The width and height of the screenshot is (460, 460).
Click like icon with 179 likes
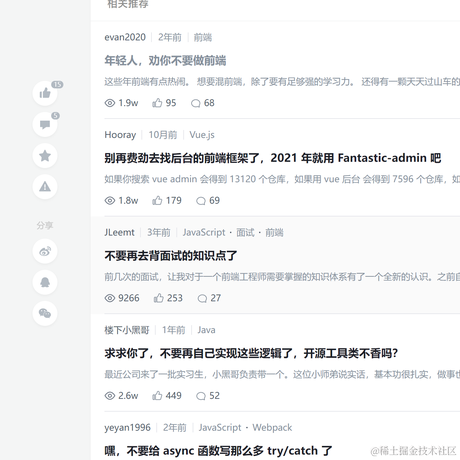[157, 200]
